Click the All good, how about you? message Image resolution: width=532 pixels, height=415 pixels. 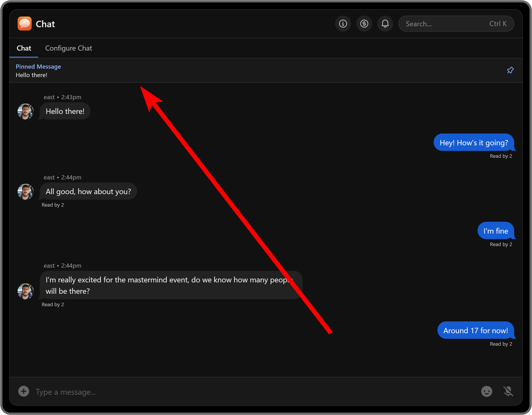88,191
